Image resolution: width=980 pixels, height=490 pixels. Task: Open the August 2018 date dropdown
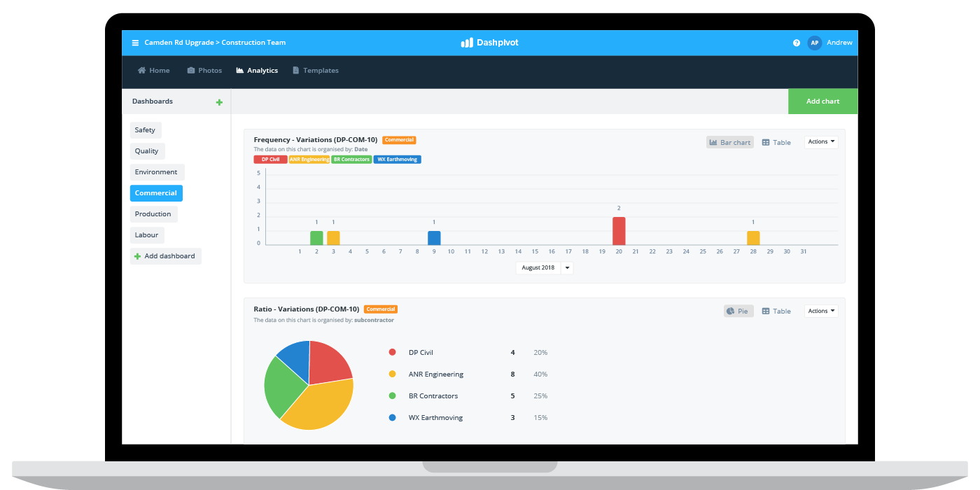coord(545,267)
